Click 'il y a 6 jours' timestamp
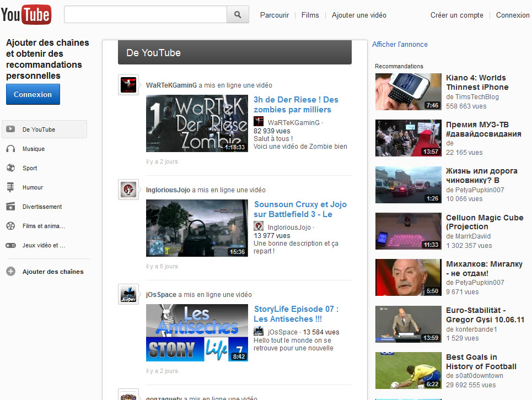The height and width of the screenshot is (400, 532). point(162,267)
